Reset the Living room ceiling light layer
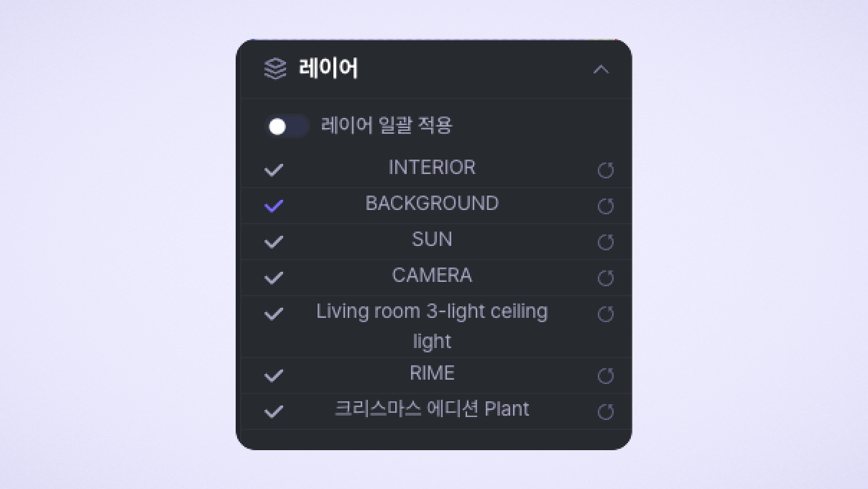 (x=606, y=314)
